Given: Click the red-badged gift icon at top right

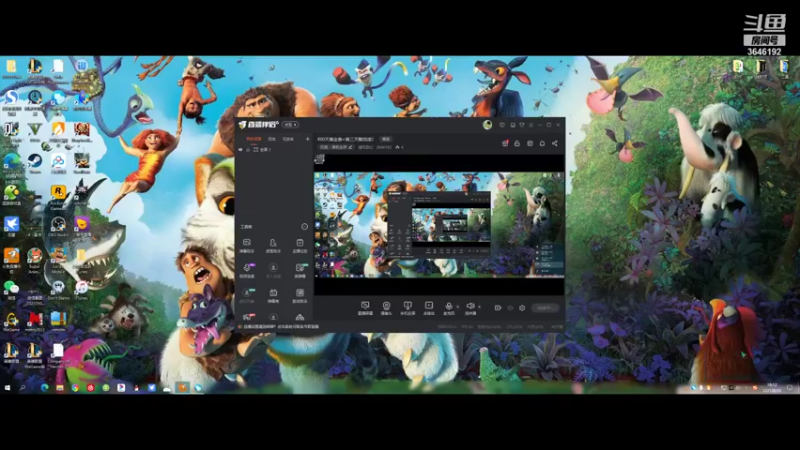Looking at the screenshot, I should (x=505, y=143).
